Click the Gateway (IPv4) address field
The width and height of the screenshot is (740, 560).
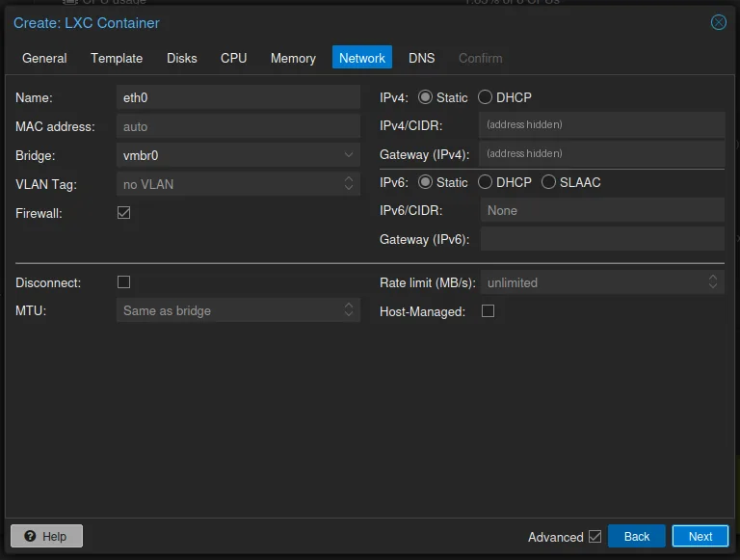coord(602,153)
